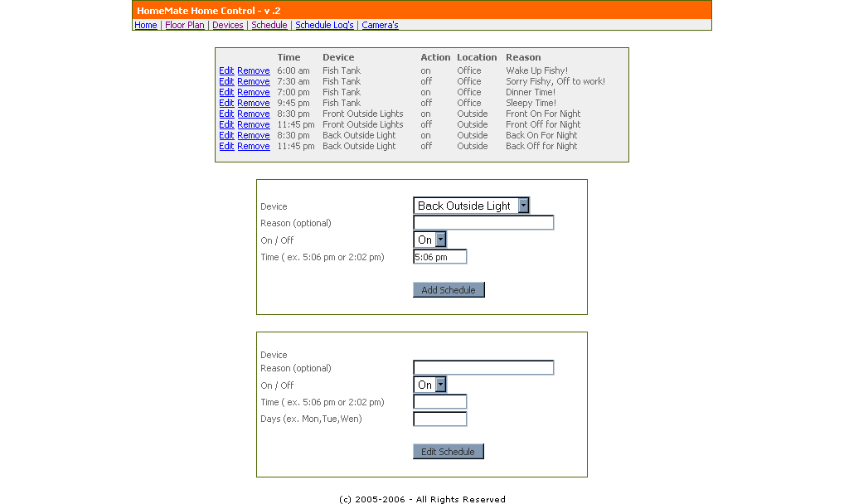Open the On/Off dropdown in the add schedule form
Image resolution: width=844 pixels, height=504 pixels.
[429, 240]
